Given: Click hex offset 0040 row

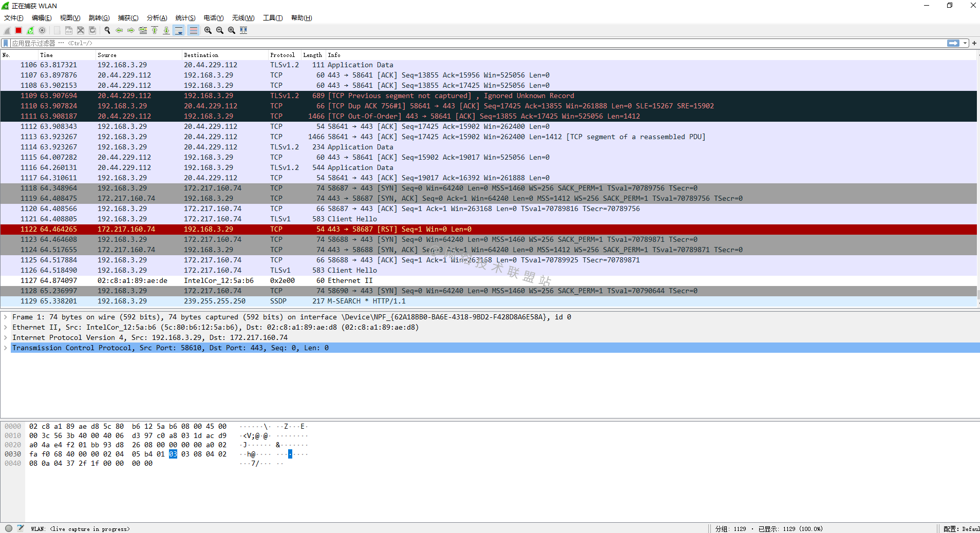Looking at the screenshot, I should click(13, 464).
